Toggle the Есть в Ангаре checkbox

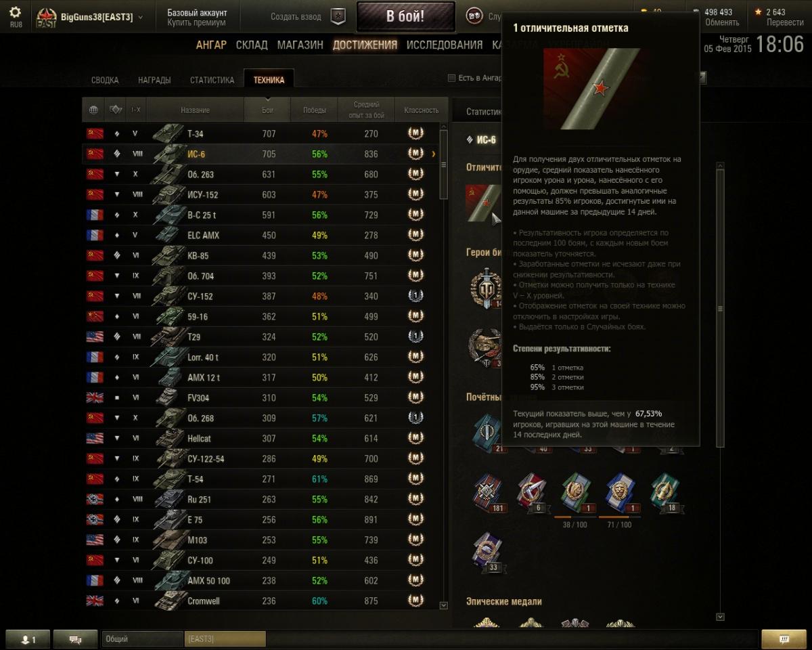point(452,78)
